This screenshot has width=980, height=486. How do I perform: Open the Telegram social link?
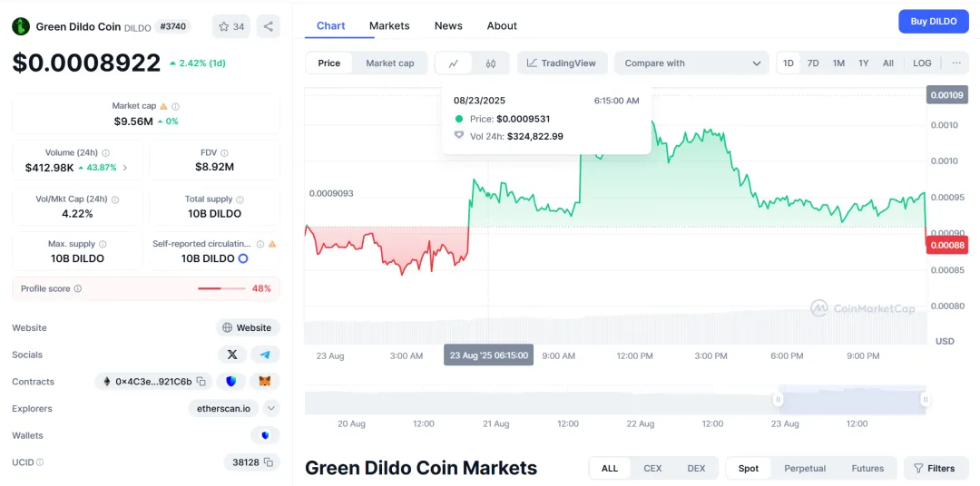pyautogui.click(x=265, y=355)
